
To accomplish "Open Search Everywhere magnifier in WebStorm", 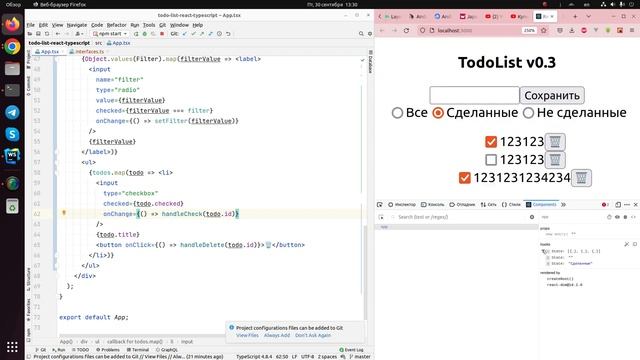I will [361, 34].
